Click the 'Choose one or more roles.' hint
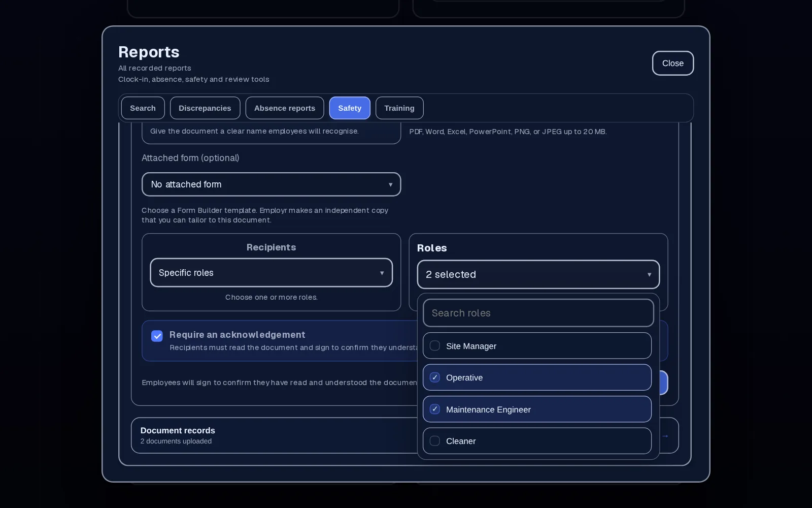 pos(271,297)
